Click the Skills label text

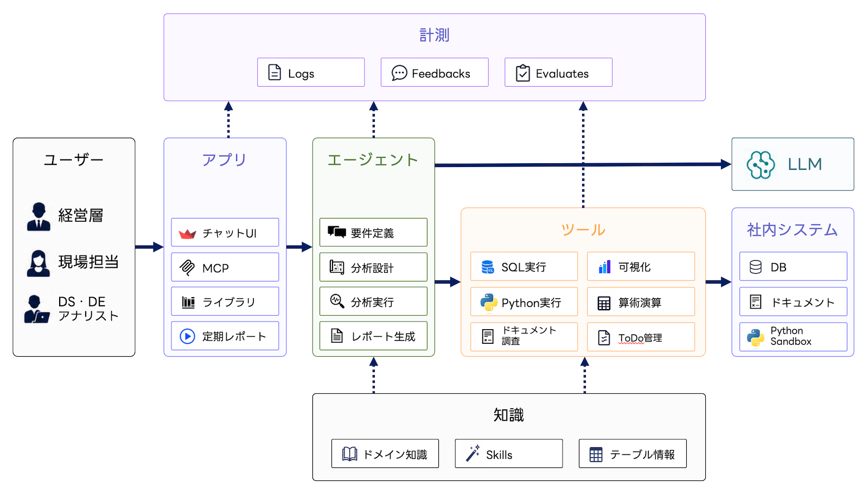[x=499, y=455]
